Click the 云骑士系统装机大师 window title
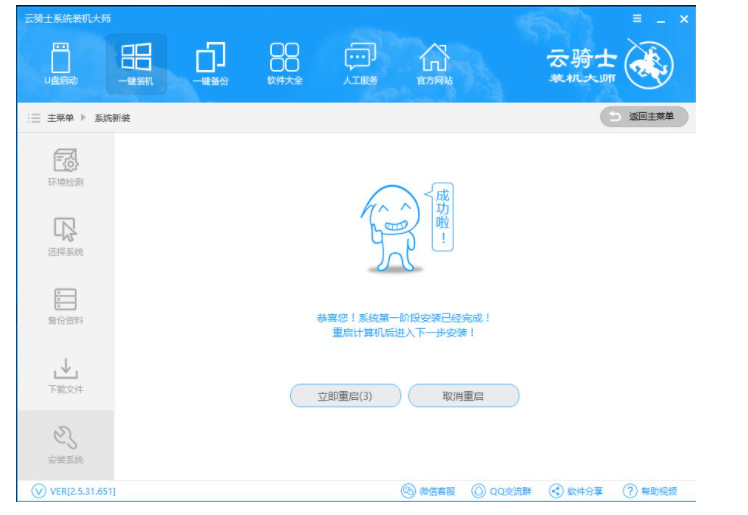Image resolution: width=748 pixels, height=515 pixels. coord(68,19)
